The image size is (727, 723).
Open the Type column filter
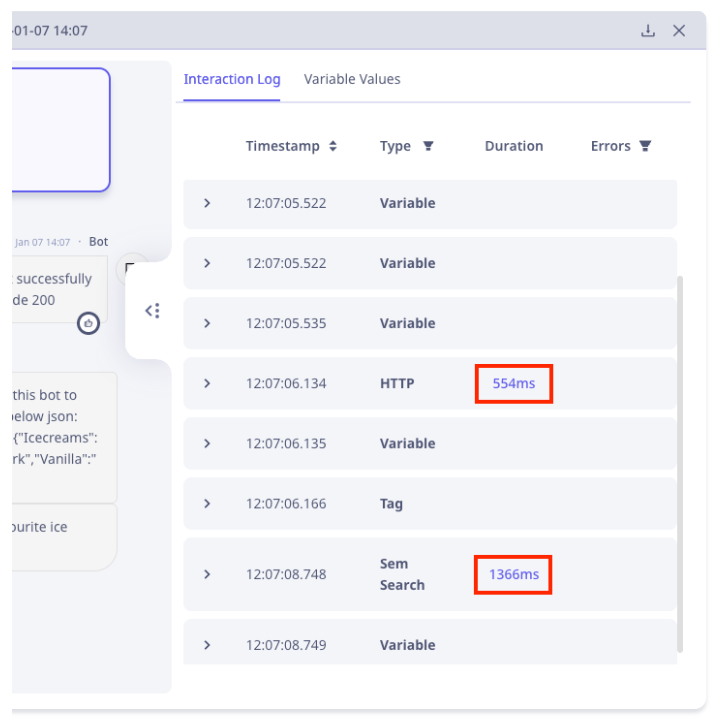pyautogui.click(x=428, y=146)
